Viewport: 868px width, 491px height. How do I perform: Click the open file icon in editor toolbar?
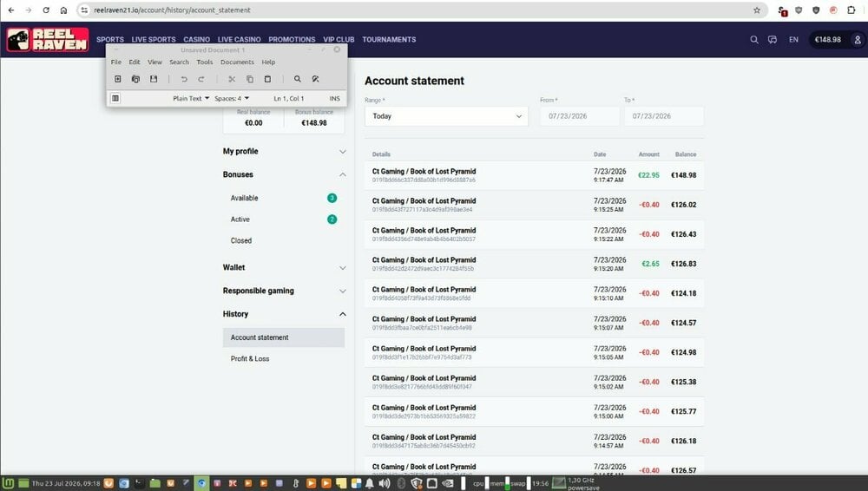135,79
